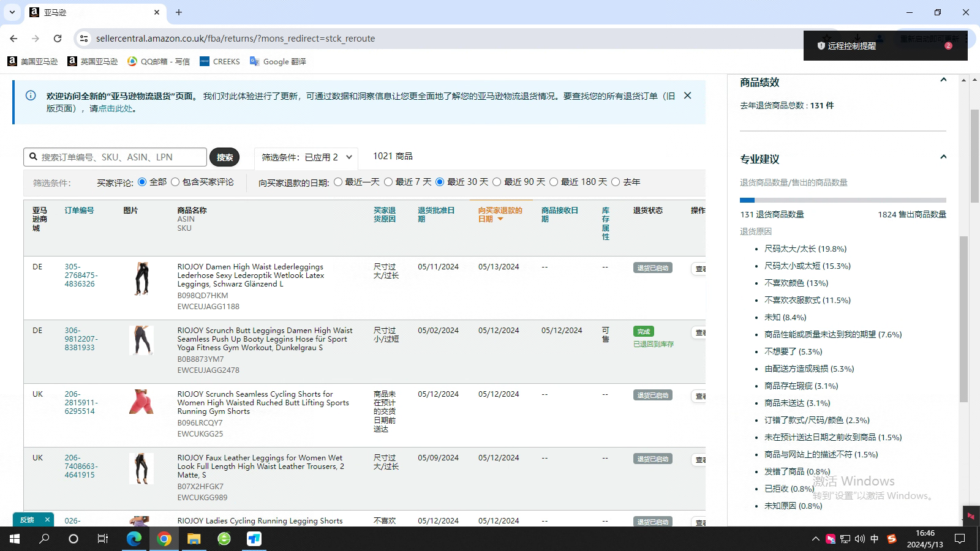Select 最近 180 天 radio

(554, 182)
